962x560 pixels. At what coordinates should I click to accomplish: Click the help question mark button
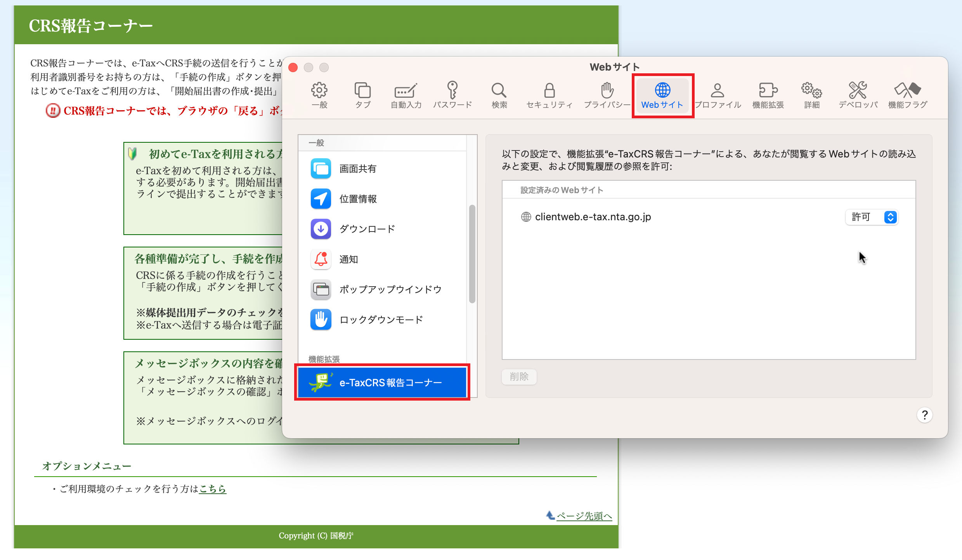pos(925,415)
